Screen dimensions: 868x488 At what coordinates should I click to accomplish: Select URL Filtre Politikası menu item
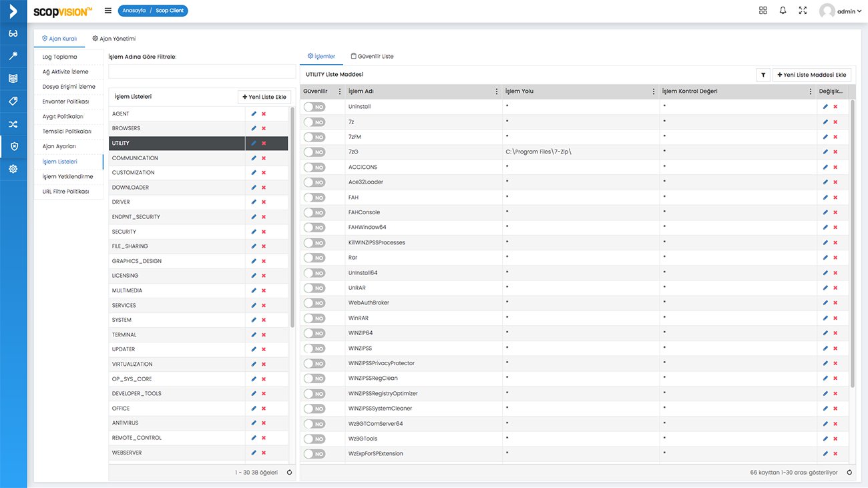coord(69,192)
